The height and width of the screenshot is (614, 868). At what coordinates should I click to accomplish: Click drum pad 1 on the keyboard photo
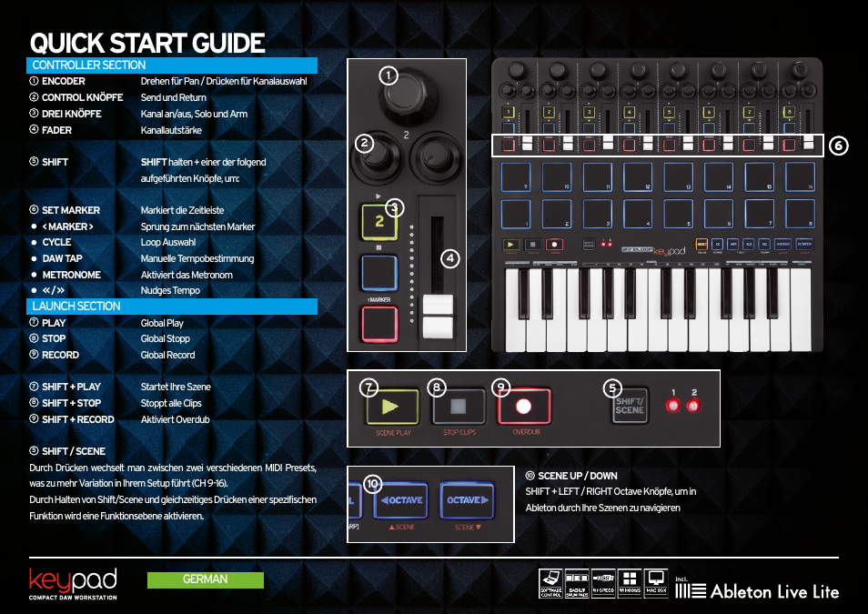(x=515, y=215)
